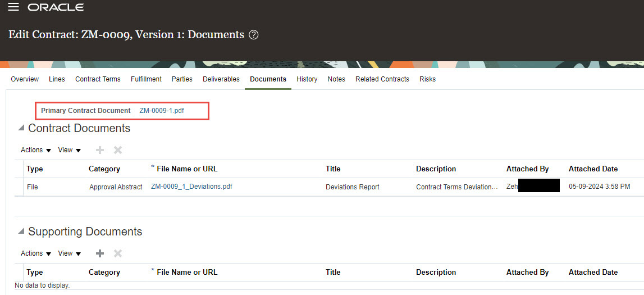Viewport: 644px width, 295px height.
Task: Click Attached By header in Supporting Documents
Action: [x=527, y=272]
